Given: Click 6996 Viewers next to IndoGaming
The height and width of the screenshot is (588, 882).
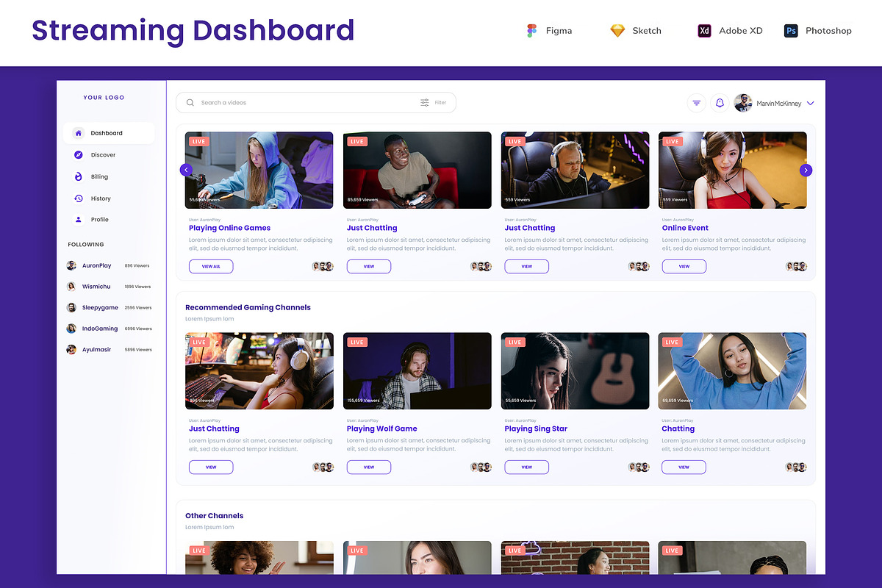Looking at the screenshot, I should pos(138,329).
